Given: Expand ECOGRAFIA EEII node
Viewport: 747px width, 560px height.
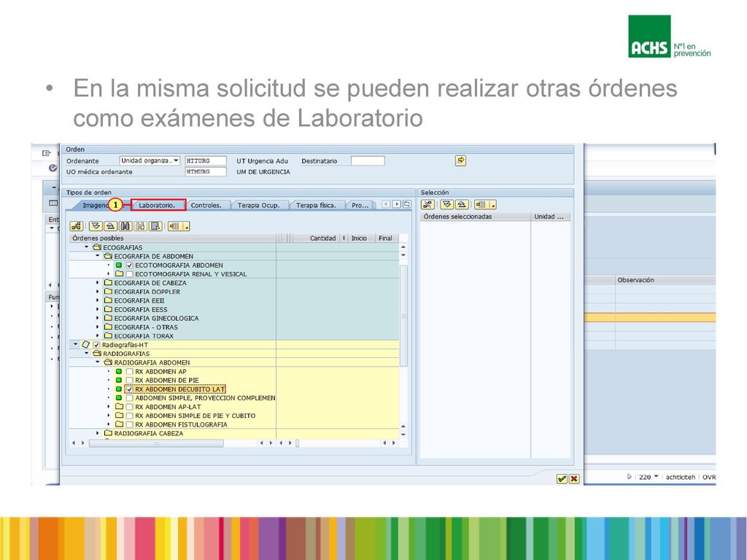Looking at the screenshot, I should tap(98, 300).
